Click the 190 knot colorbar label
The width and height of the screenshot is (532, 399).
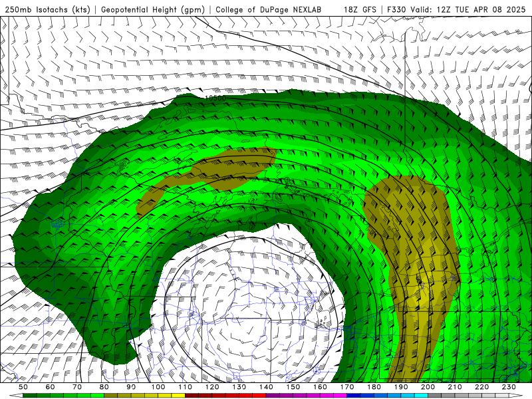401,387
